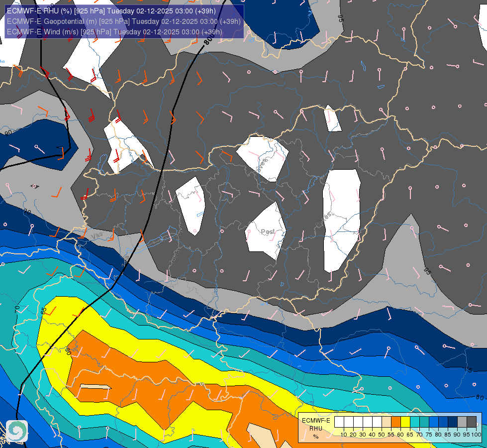Click the 60 contour label near orange area
The image size is (487, 448).
(x=68, y=351)
